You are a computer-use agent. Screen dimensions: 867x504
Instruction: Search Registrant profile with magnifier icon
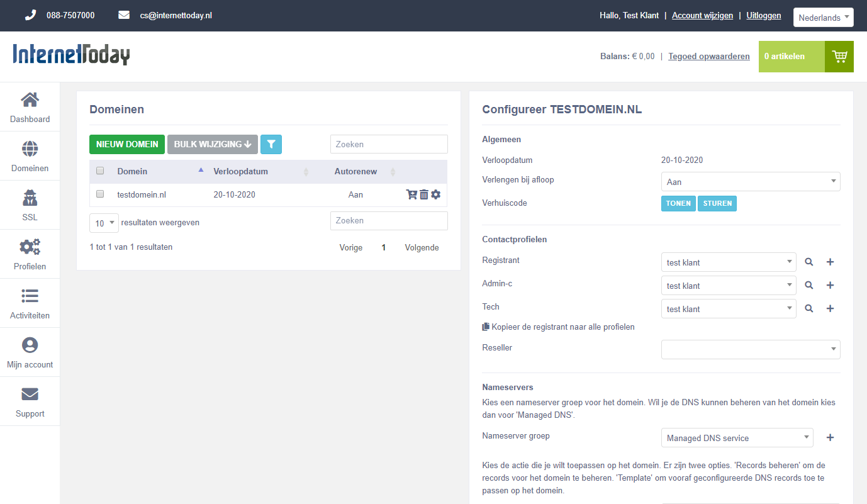pyautogui.click(x=809, y=262)
